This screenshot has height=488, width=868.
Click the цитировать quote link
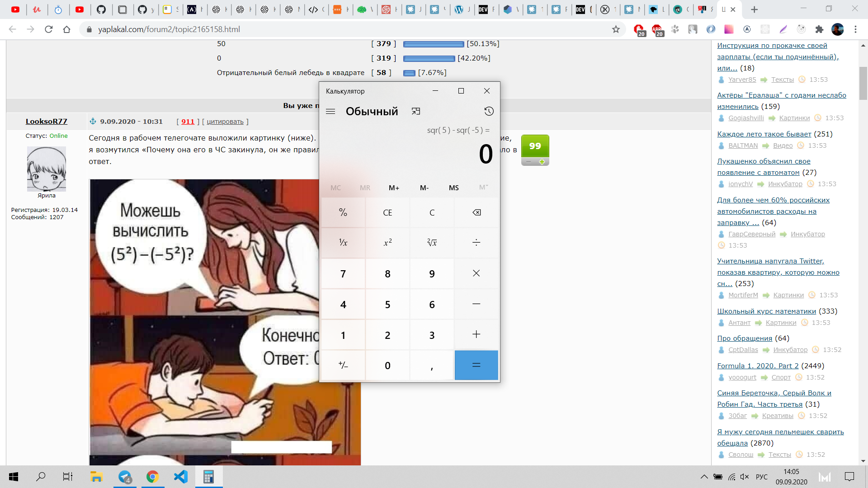225,122
